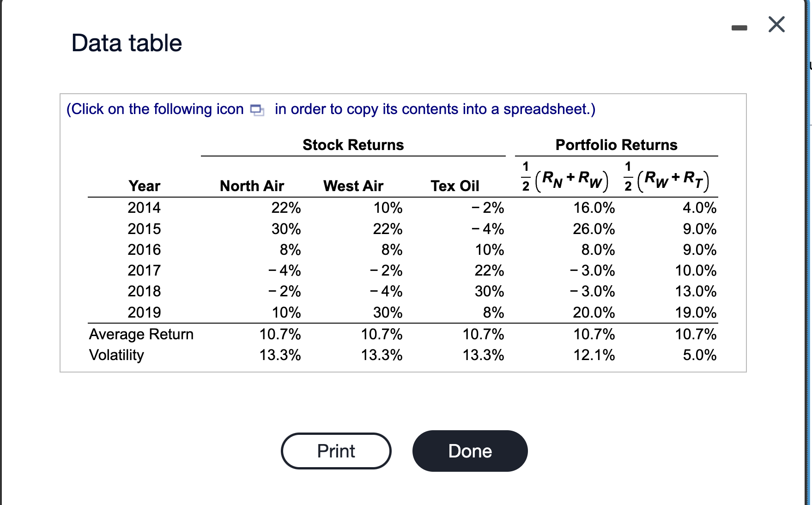812x505 pixels.
Task: Click Done to close the data table
Action: tap(469, 451)
